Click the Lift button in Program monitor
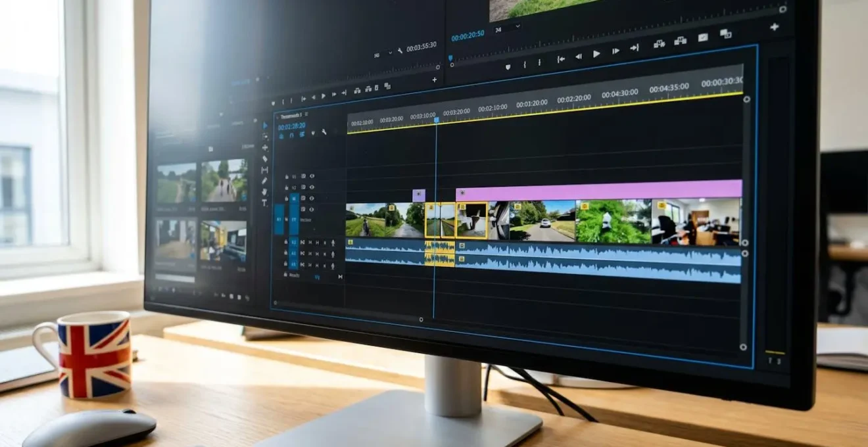The image size is (868, 447). (x=659, y=45)
